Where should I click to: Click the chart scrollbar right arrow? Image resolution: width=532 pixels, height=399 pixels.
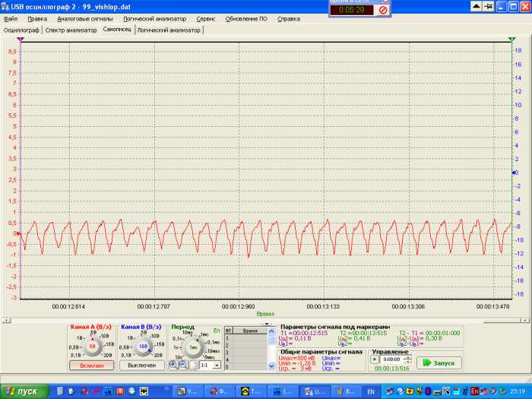point(524,320)
